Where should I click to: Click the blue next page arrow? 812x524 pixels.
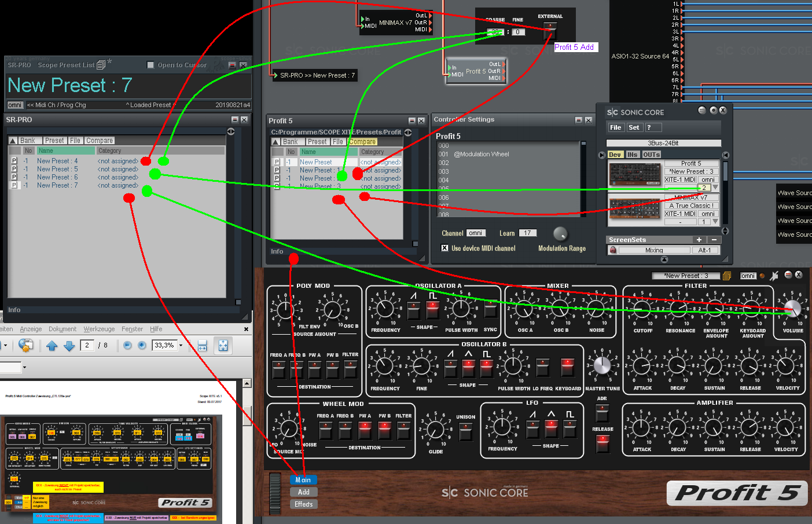pyautogui.click(x=69, y=346)
